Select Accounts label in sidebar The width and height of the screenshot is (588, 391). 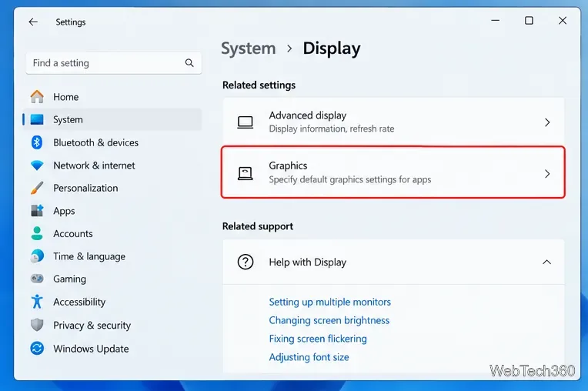tap(73, 233)
